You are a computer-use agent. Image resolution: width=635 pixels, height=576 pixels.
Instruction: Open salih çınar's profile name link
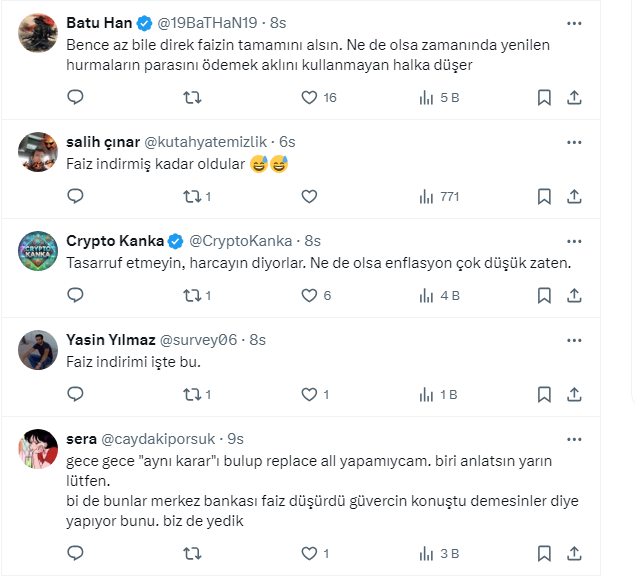[103, 142]
